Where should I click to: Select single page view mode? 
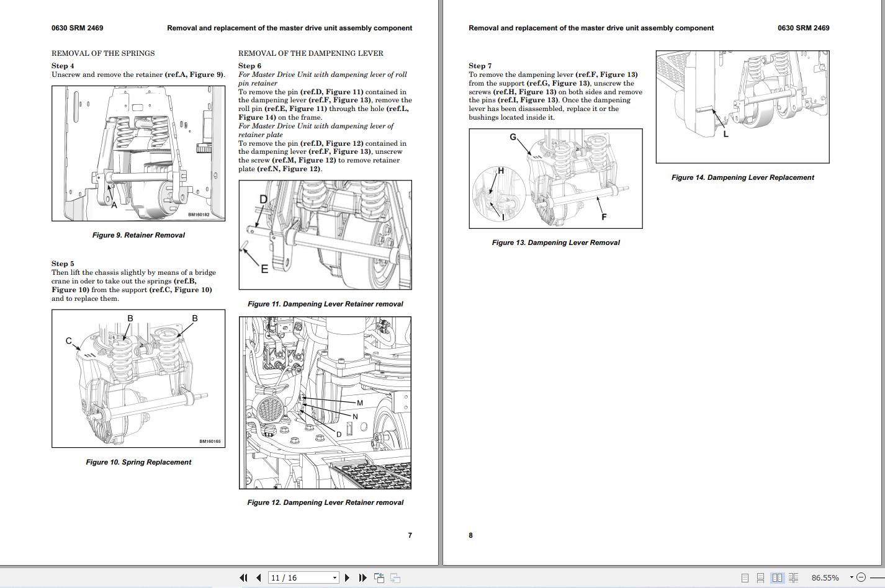point(745,577)
